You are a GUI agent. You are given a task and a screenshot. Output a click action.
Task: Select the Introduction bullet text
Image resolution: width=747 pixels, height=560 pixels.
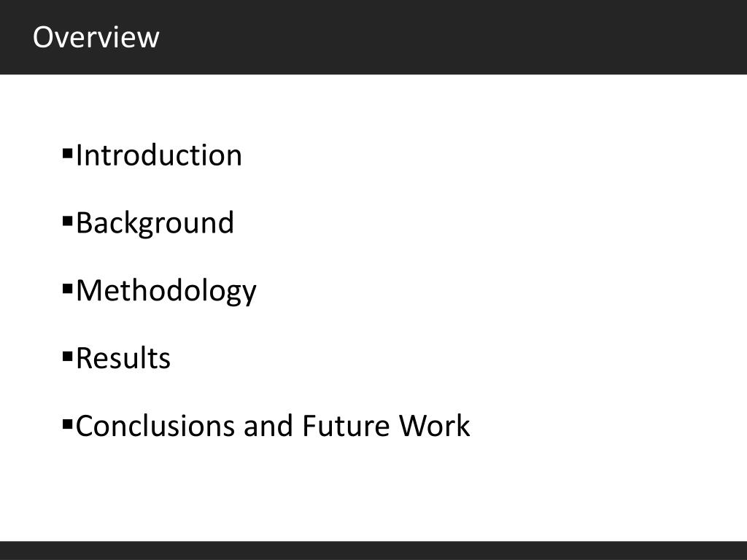[x=158, y=155]
